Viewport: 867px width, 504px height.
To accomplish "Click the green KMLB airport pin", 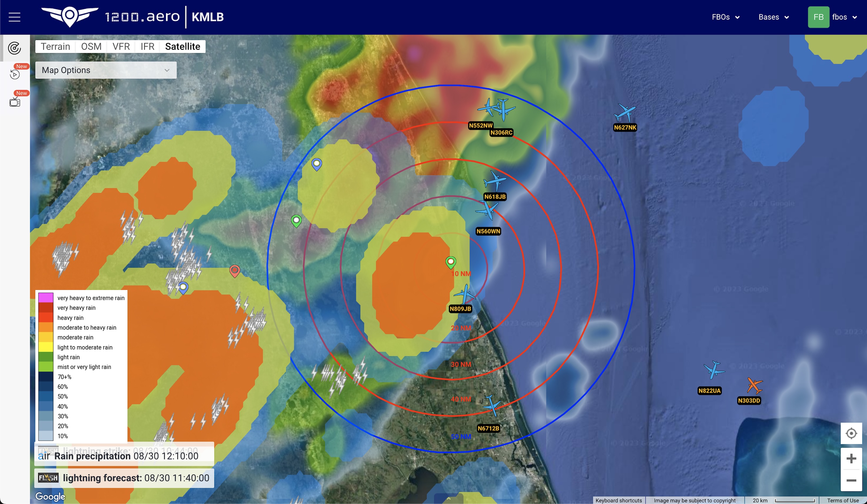I will pos(451,263).
